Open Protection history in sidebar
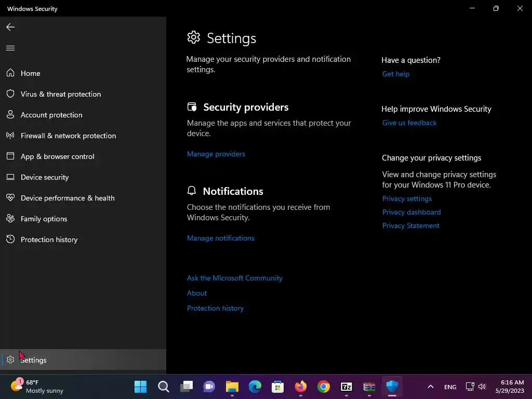 click(x=83, y=240)
